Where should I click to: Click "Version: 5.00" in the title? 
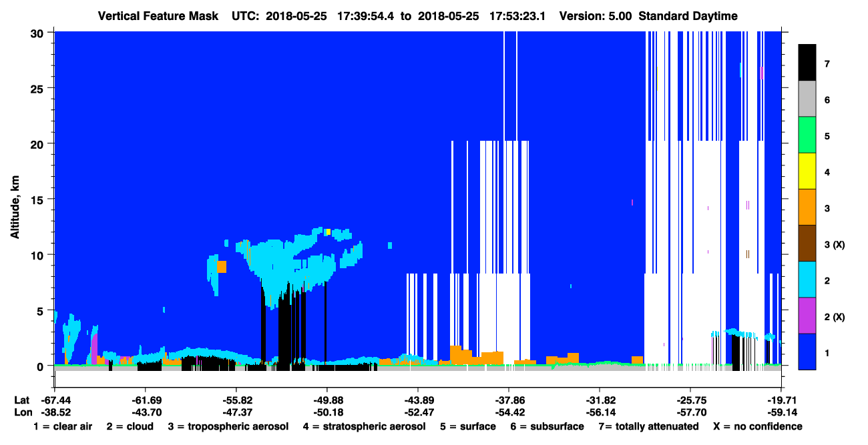point(596,16)
